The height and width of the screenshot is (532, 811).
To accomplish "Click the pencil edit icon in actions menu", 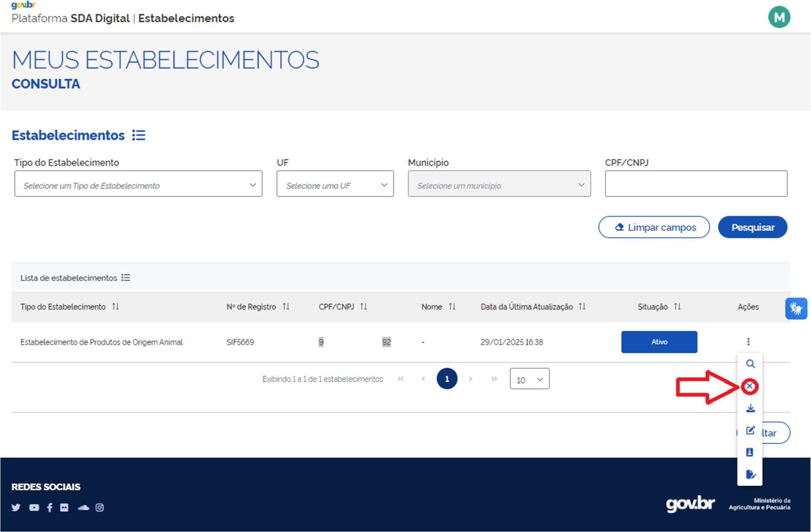I will 750,430.
